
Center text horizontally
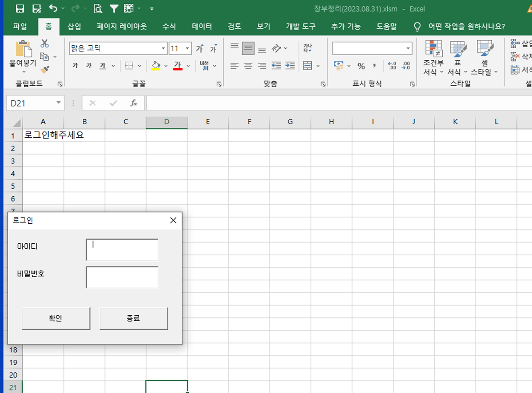tap(248, 66)
